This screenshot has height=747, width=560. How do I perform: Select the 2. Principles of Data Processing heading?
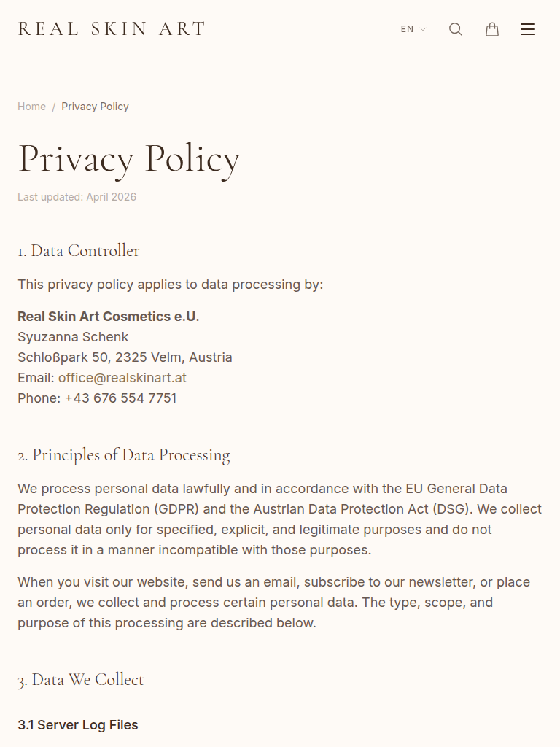click(x=124, y=455)
